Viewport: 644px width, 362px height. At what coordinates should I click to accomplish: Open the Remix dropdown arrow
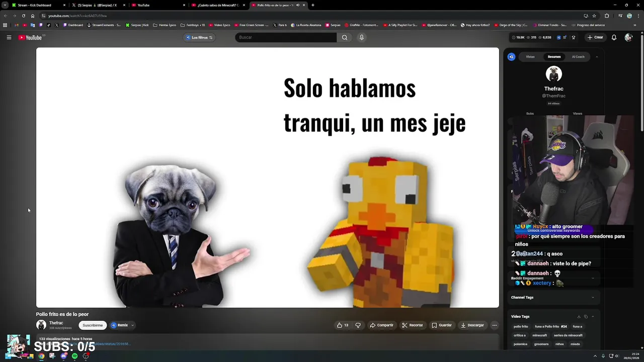132,325
